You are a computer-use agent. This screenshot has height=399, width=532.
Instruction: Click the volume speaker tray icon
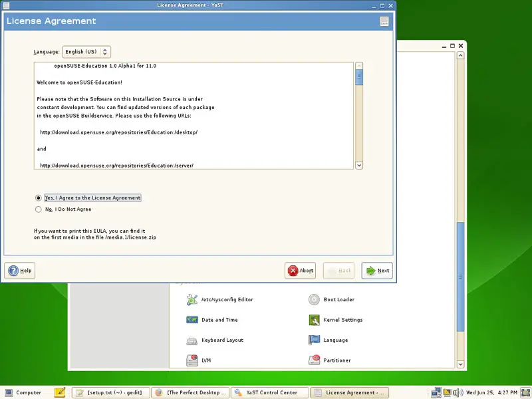point(458,392)
